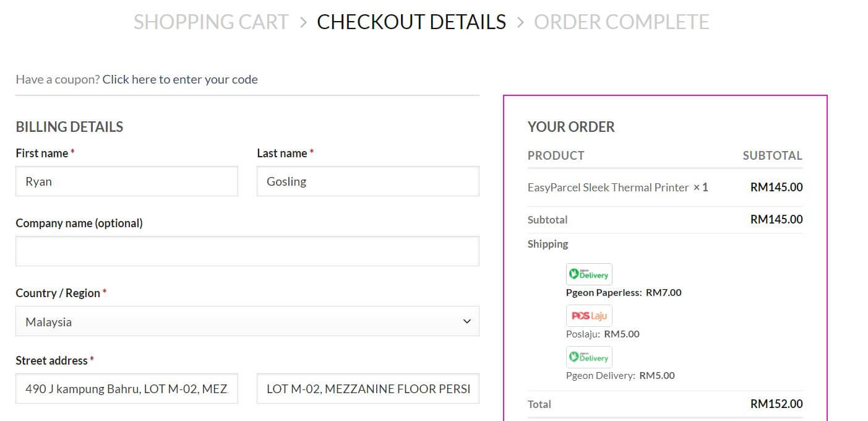Click the Pos Laju logo icon
868x421 pixels.
click(x=588, y=315)
